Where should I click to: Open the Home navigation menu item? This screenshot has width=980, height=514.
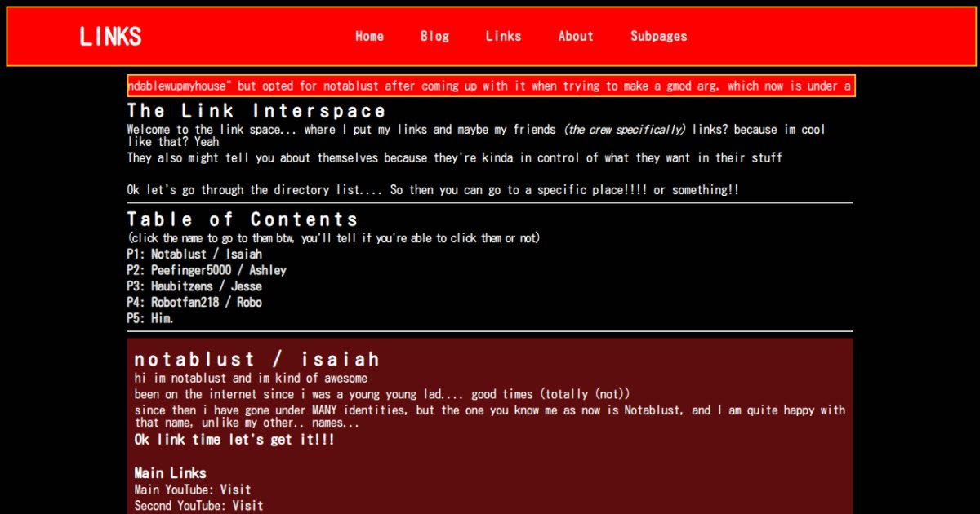369,36
